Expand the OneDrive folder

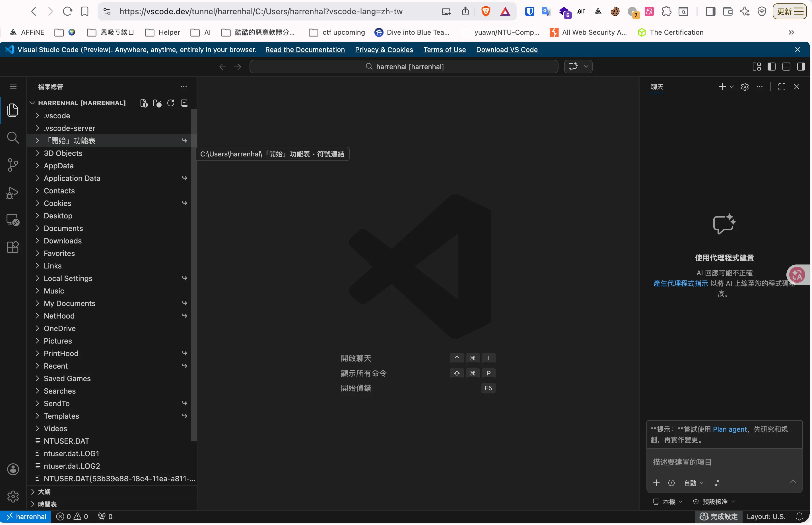coord(112,328)
